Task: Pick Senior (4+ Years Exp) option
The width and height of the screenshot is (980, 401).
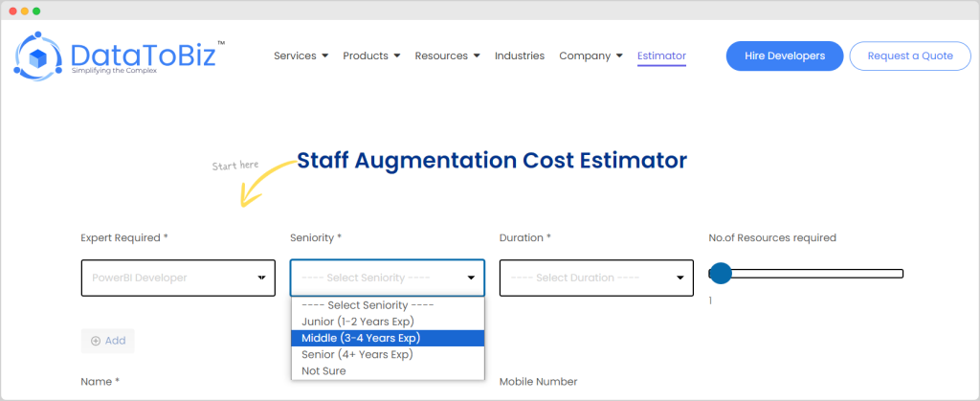Action: tap(357, 354)
